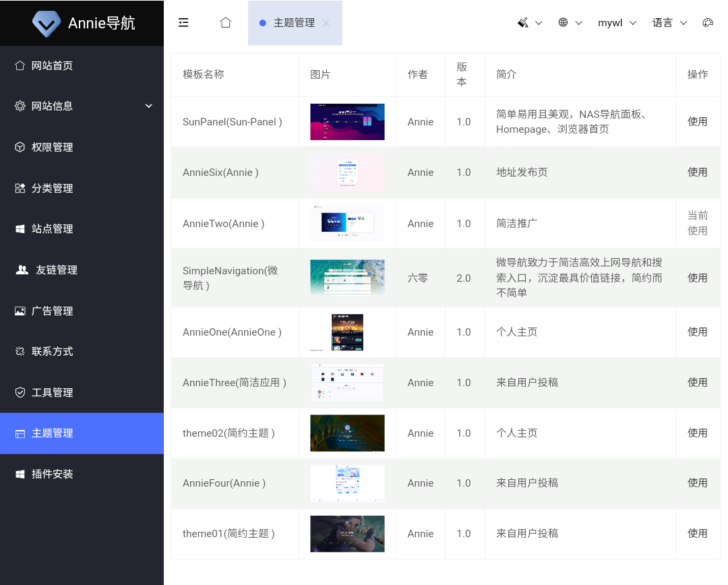Open 友链管理 in the sidebar
This screenshot has width=728, height=585.
point(57,270)
